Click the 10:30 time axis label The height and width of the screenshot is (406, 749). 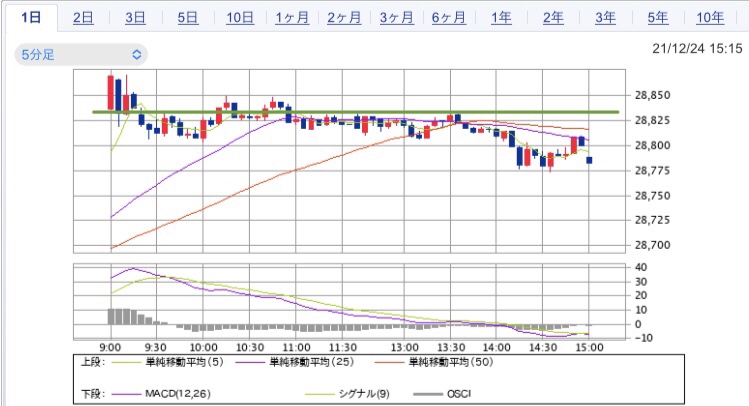[250, 347]
